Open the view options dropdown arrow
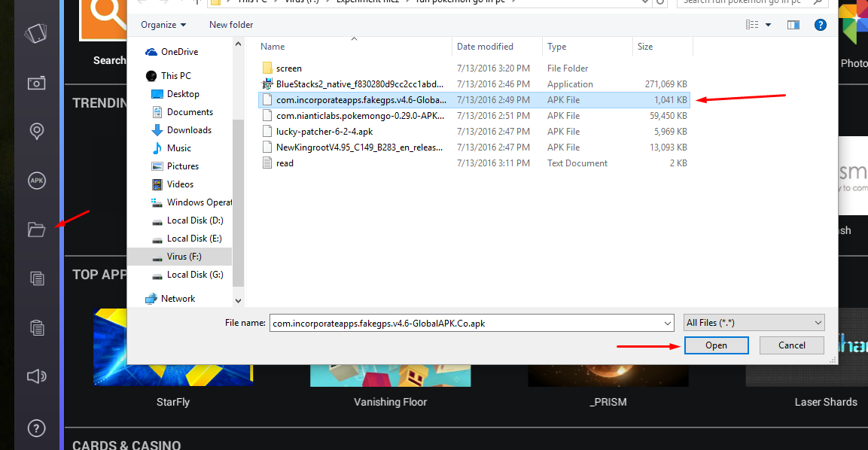The image size is (868, 450). (769, 25)
